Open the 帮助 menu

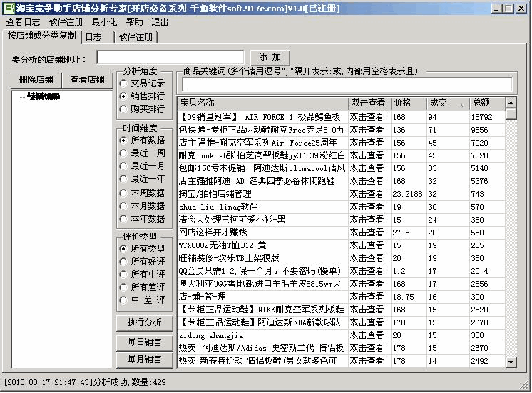point(134,22)
